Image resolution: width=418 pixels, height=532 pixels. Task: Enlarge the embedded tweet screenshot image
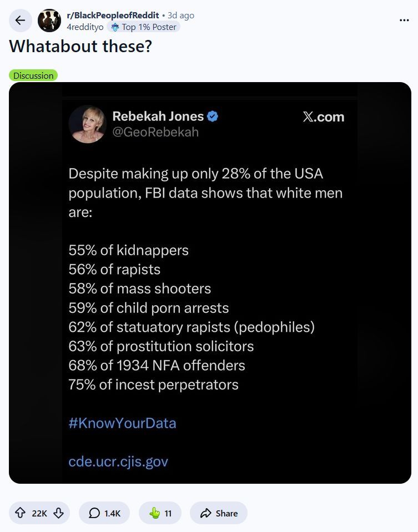210,282
